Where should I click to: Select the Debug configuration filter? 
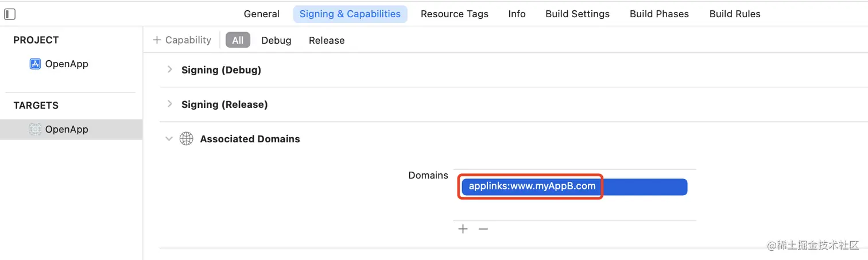[276, 40]
